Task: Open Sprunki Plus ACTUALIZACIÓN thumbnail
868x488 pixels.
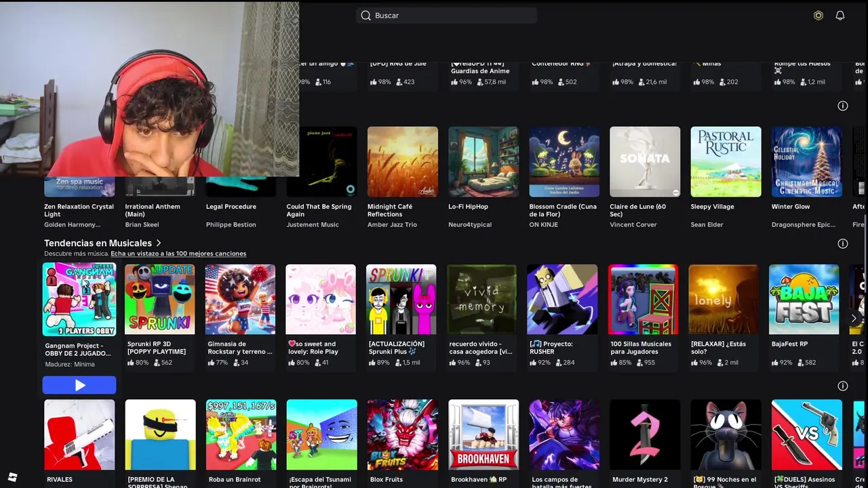Action: coord(401,300)
